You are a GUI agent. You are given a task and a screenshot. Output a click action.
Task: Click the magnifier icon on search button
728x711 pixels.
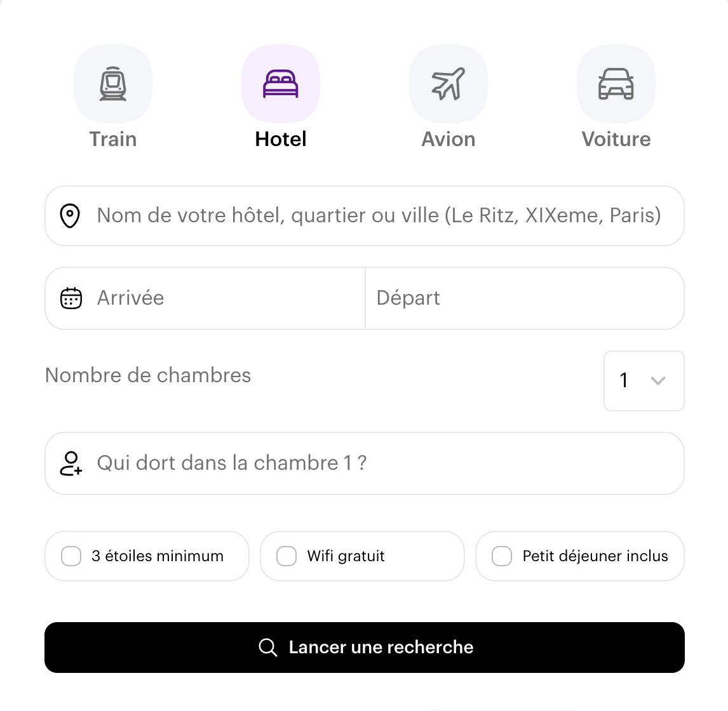268,648
